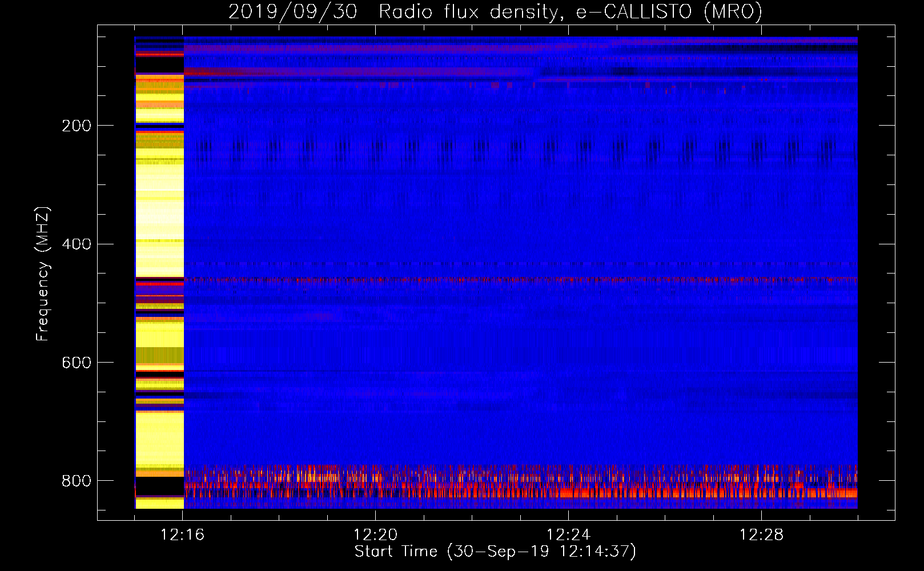Click the 400 frequency tick label

pos(77,244)
